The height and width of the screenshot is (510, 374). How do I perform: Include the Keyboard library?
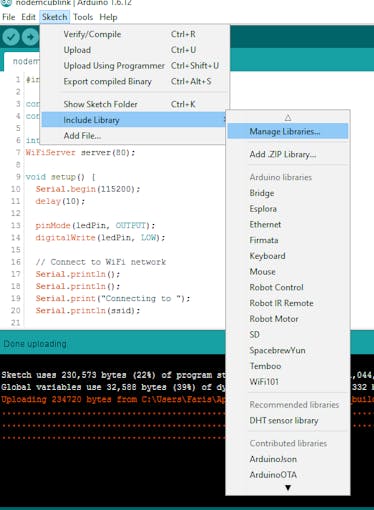click(x=288, y=256)
